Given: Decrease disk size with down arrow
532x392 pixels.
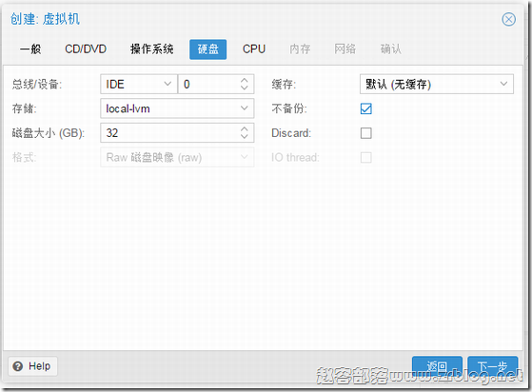Looking at the screenshot, I should tap(245, 136).
